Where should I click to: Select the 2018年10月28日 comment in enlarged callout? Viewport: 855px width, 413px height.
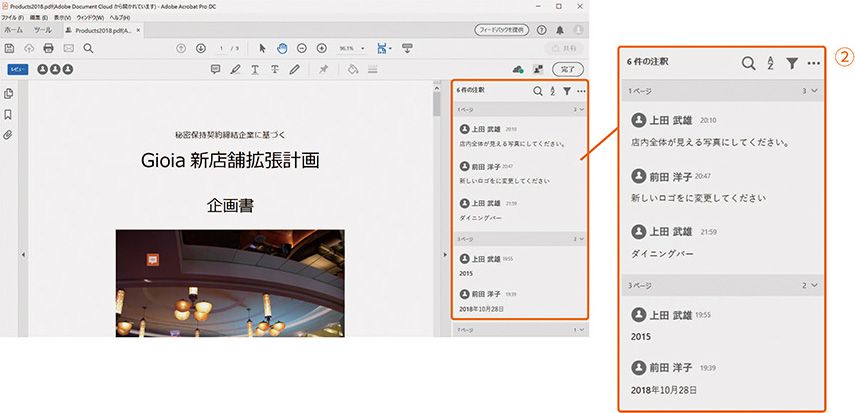click(664, 391)
